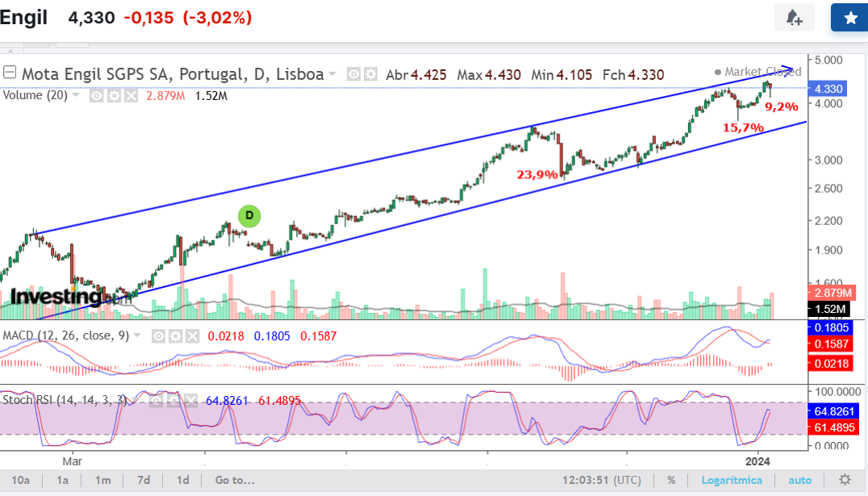Select the 10a time range
The image size is (868, 496).
[x=20, y=480]
